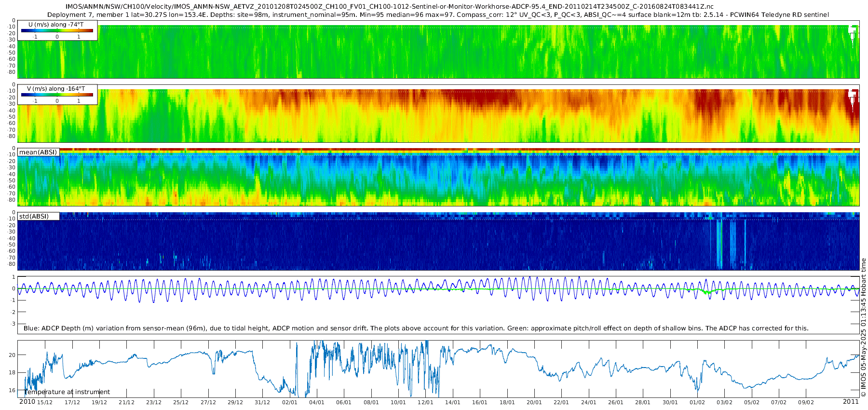
Task: Click the 'V (m/s) along -164°T' legend title
Action: (x=56, y=89)
